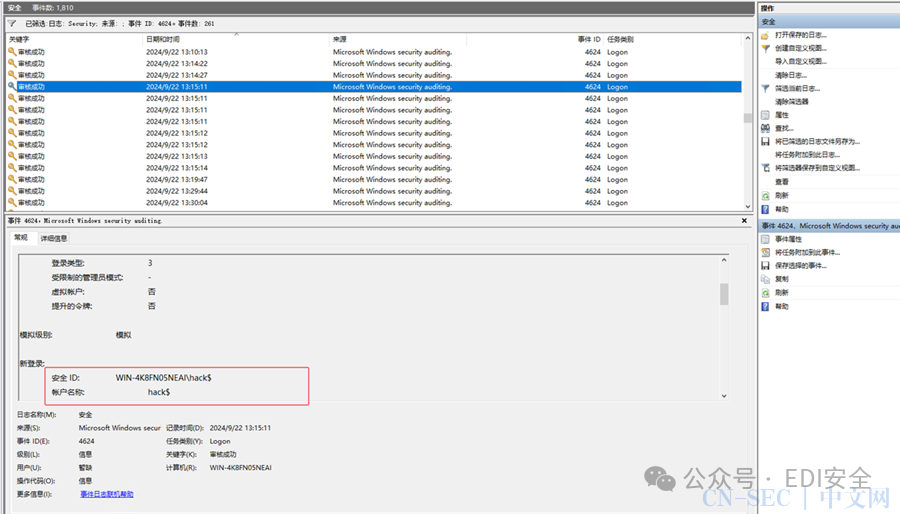Sort by the 任务类别 column header
This screenshot has height=514, width=900.
point(673,39)
